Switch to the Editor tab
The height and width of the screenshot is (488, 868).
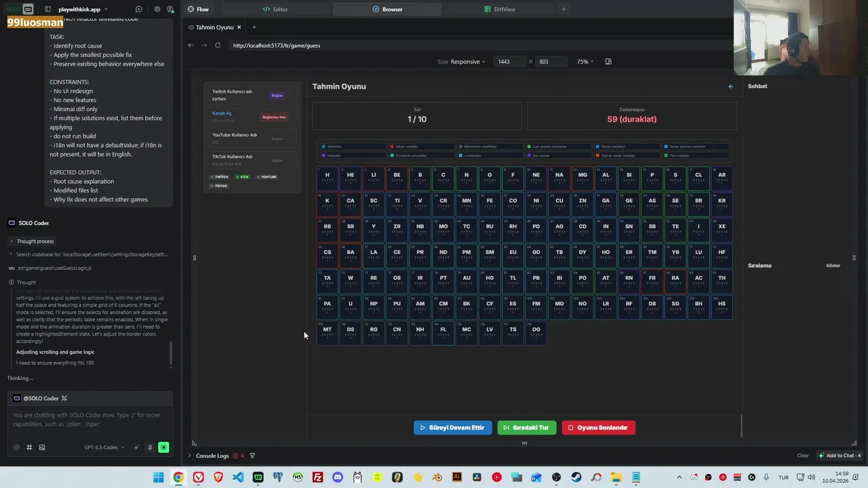(x=275, y=9)
